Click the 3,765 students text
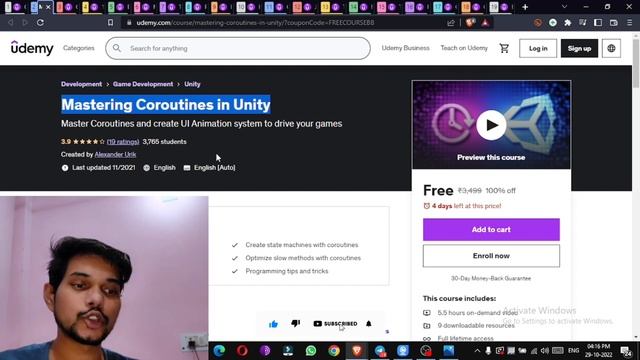This screenshot has height=360, width=640. point(164,142)
